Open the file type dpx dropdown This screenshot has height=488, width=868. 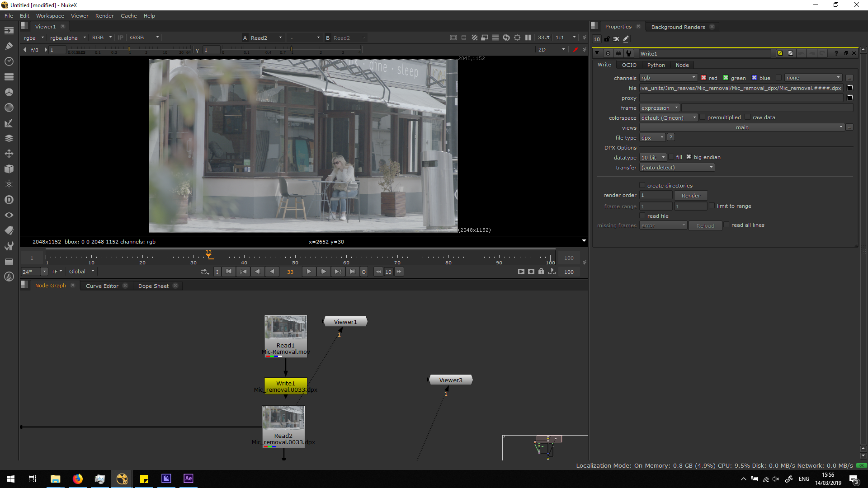[x=652, y=138]
